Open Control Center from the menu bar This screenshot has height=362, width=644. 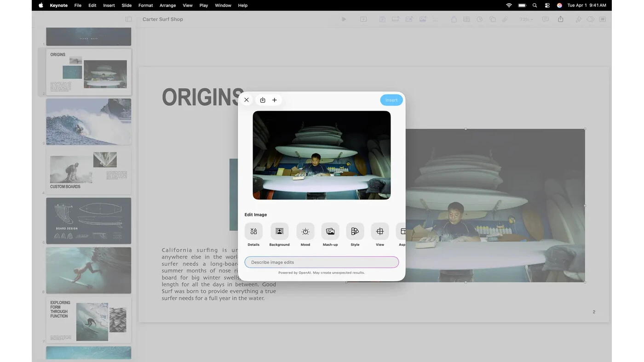pos(547,6)
